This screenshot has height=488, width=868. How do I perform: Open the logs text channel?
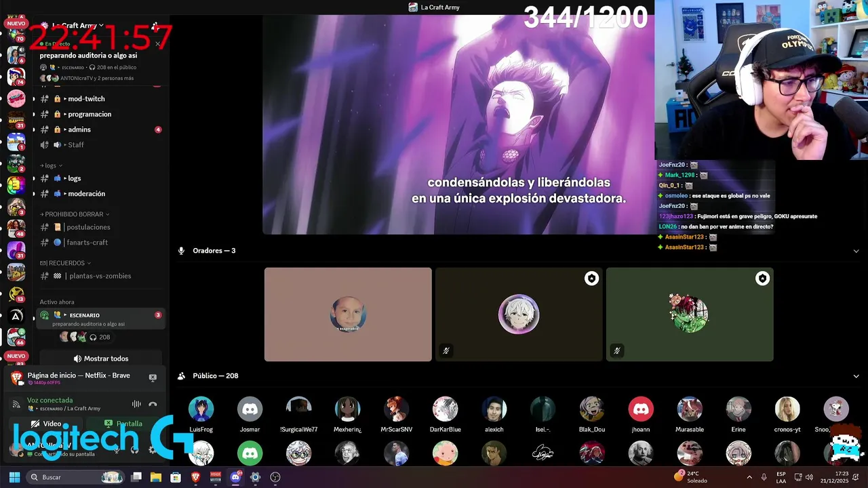99,178
